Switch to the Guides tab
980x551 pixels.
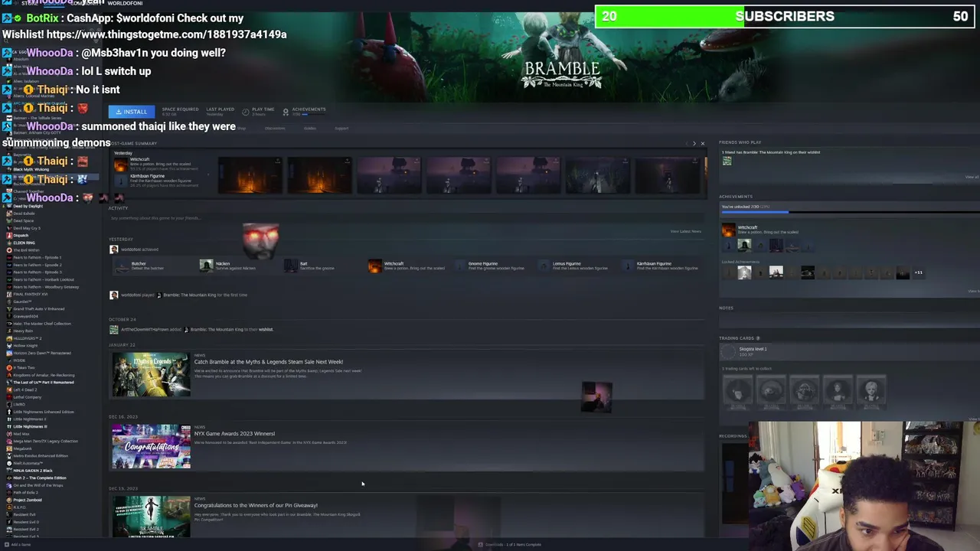[310, 128]
